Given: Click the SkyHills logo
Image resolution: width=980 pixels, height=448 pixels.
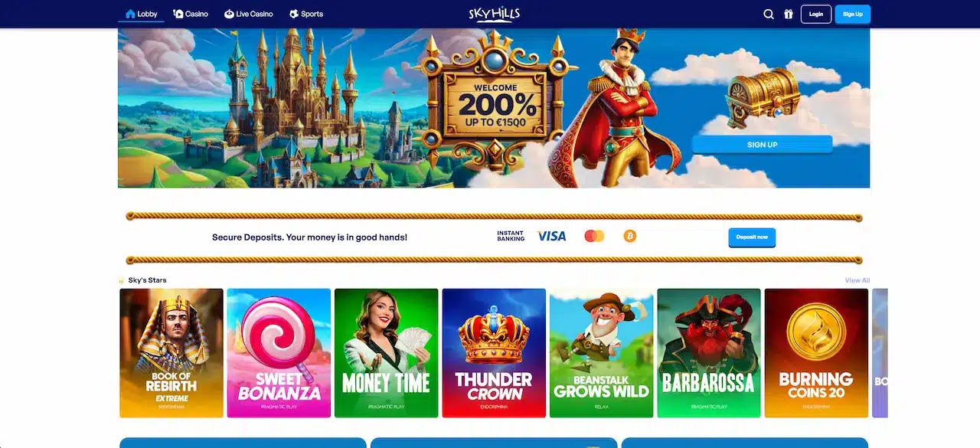Looking at the screenshot, I should 494,14.
